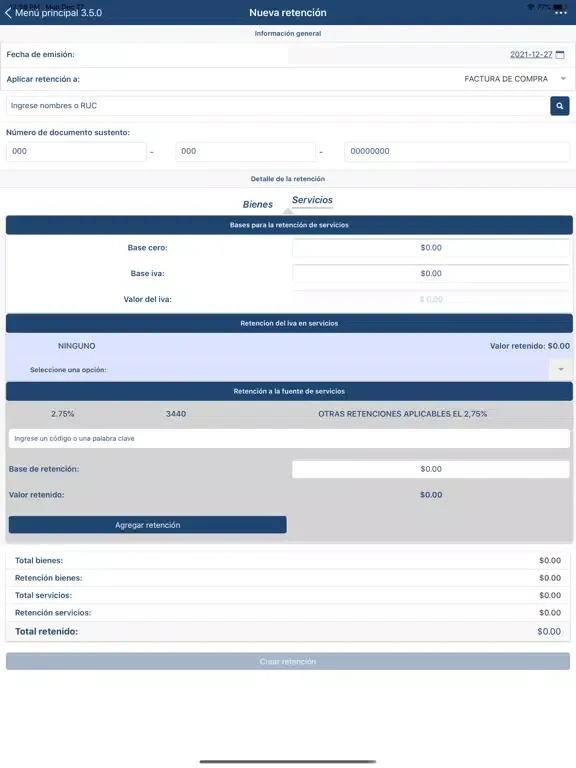This screenshot has height=768, width=576.
Task: Switch to the Bienes tab
Action: (x=258, y=204)
